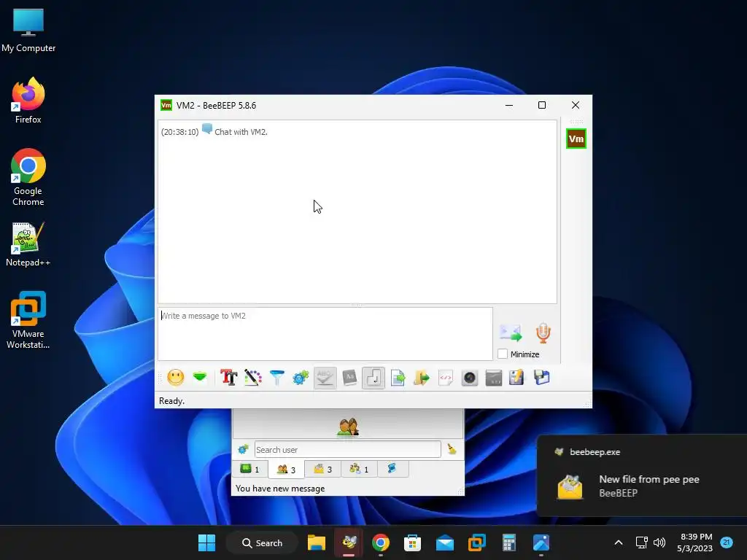Select the Notepad++ desktop shortcut

(x=28, y=244)
